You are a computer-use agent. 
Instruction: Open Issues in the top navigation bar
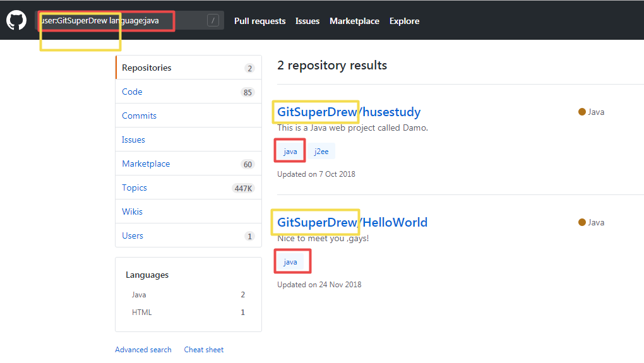307,21
